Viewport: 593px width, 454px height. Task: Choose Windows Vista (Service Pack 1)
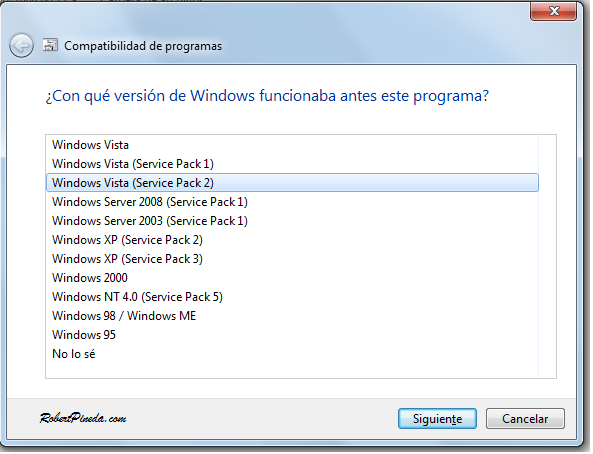[x=292, y=164]
